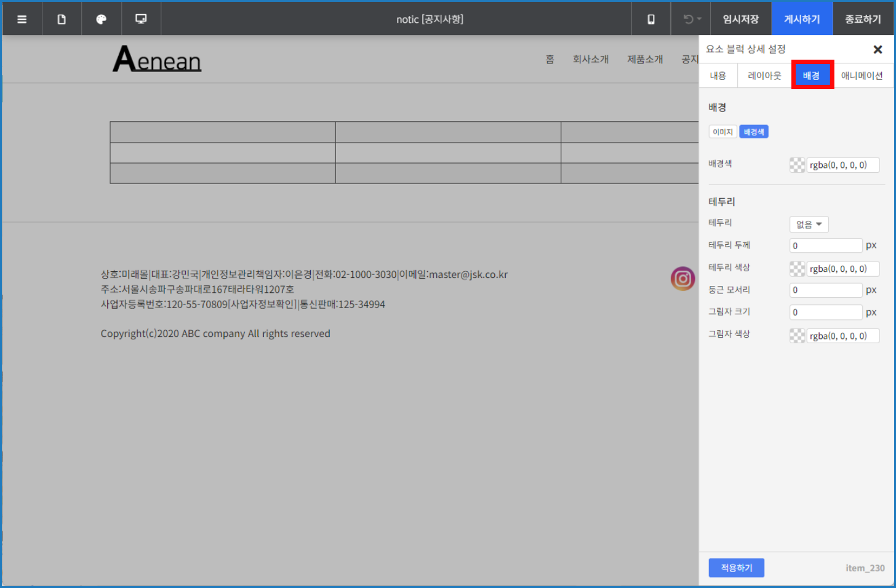This screenshot has height=588, width=896.
Task: Open the undo dropdown arrow
Action: 700,19
